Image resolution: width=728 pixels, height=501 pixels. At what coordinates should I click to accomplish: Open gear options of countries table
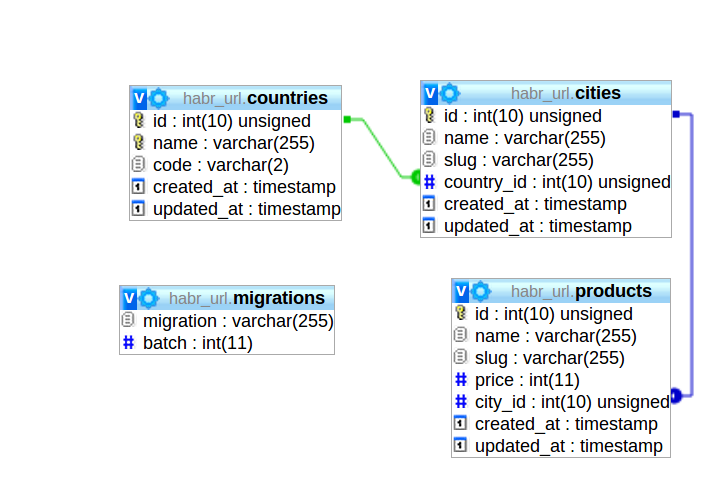(x=158, y=98)
